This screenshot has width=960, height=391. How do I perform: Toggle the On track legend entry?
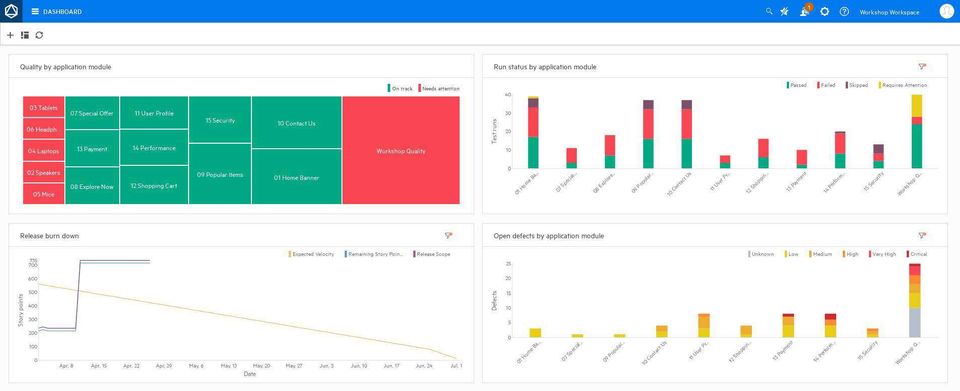[x=400, y=88]
